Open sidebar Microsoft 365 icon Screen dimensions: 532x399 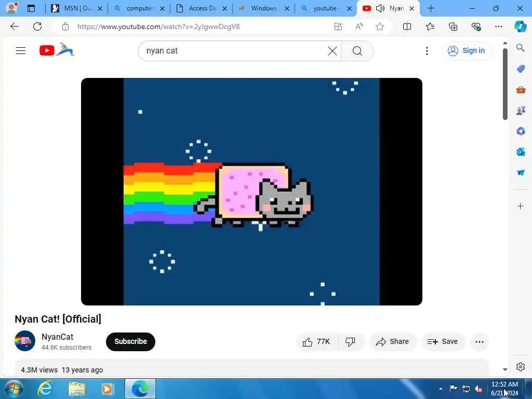(x=521, y=131)
